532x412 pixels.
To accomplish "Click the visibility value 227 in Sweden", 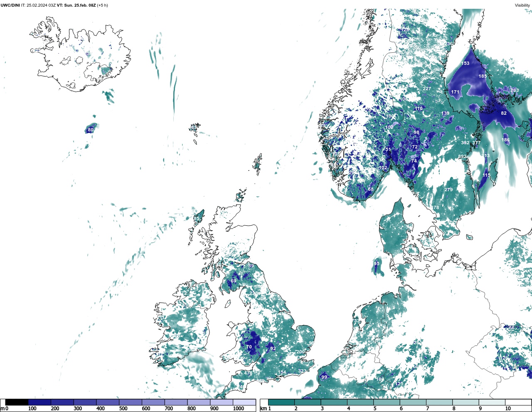I will point(427,89).
